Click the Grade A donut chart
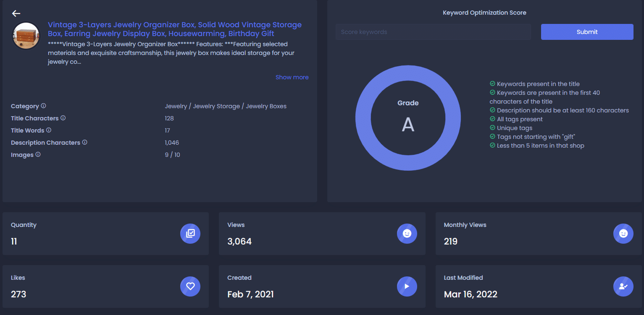The image size is (644, 315). 408,118
